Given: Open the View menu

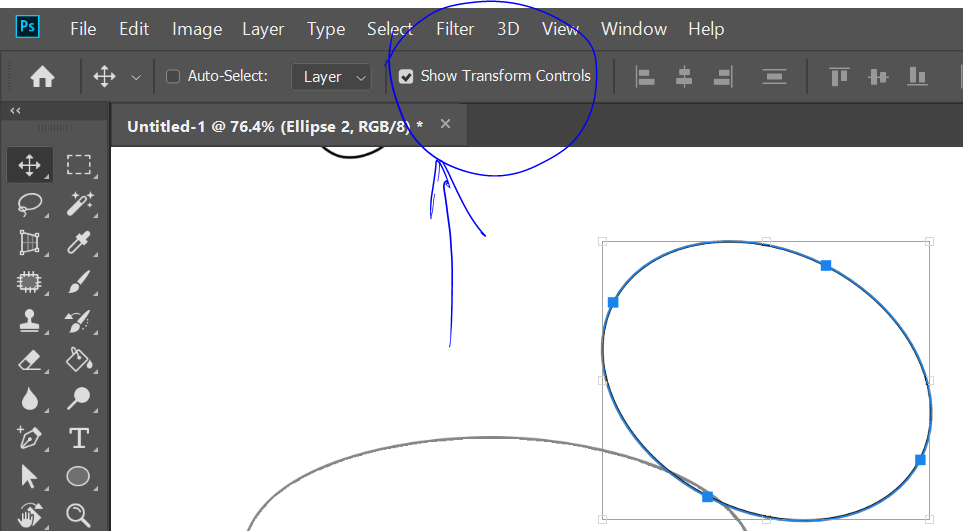Looking at the screenshot, I should (560, 29).
